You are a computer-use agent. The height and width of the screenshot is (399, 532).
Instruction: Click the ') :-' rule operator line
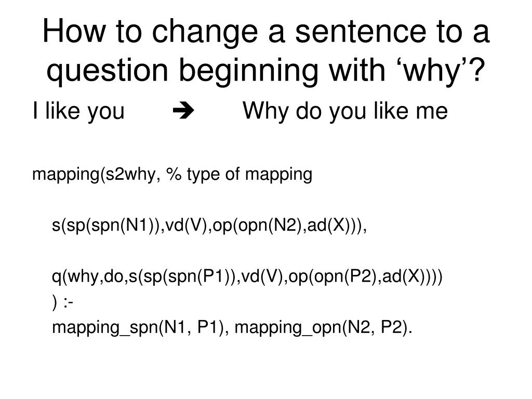click(x=62, y=302)
